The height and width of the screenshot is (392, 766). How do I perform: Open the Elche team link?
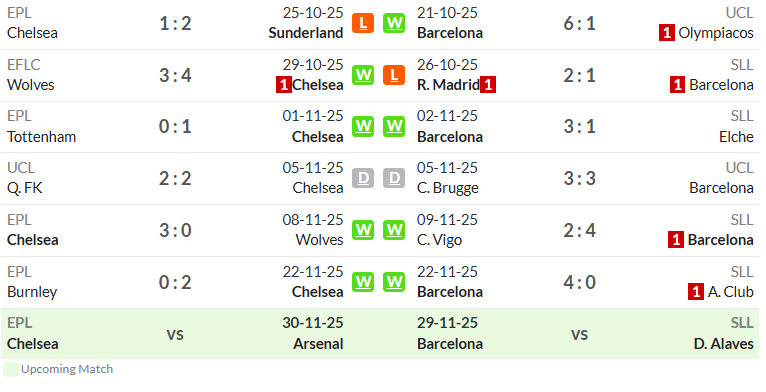736,137
